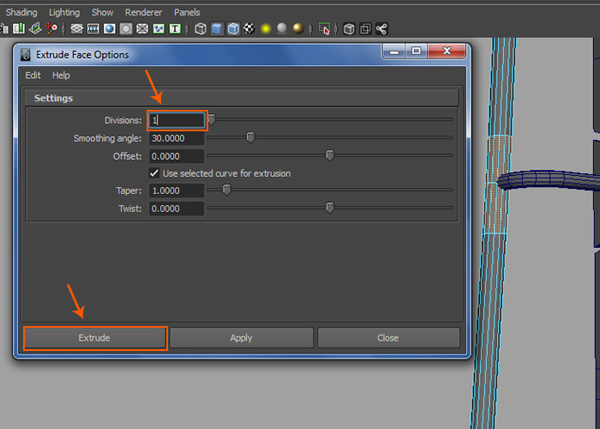Open the Lighting menu
The image size is (600, 429).
(64, 12)
